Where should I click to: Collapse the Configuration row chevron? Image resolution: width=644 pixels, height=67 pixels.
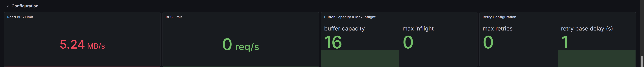coord(8,6)
